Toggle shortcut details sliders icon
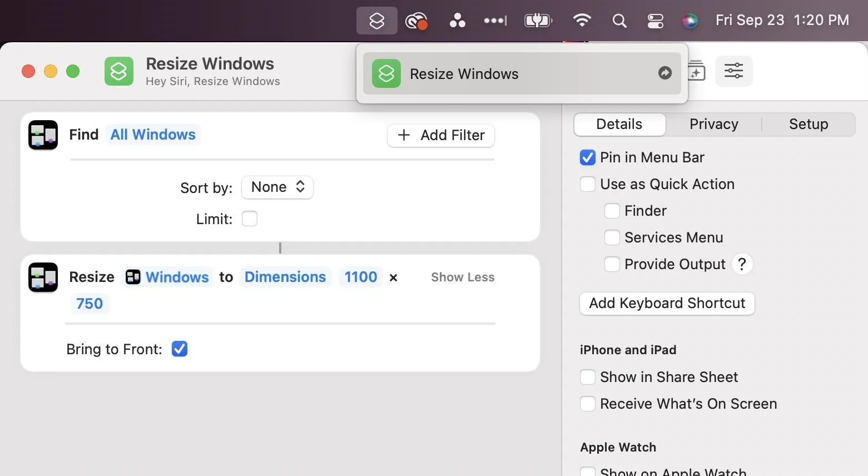The height and width of the screenshot is (476, 868). (733, 71)
